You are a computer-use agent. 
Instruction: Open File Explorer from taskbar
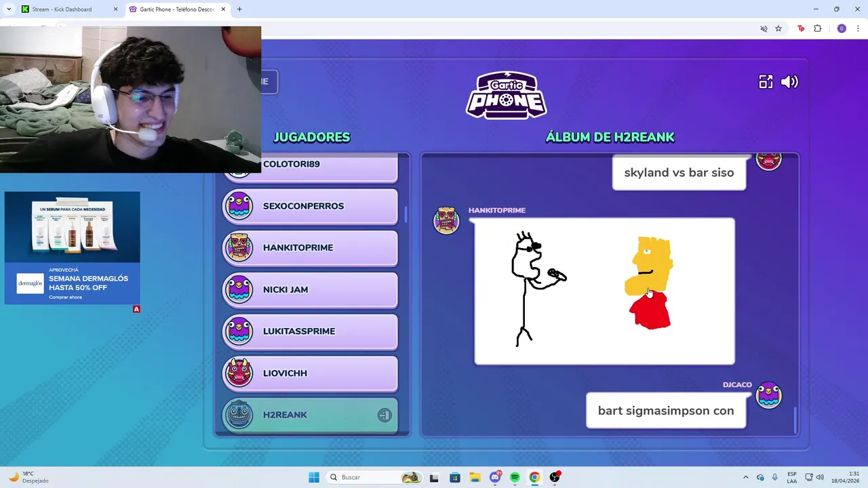[x=475, y=477]
